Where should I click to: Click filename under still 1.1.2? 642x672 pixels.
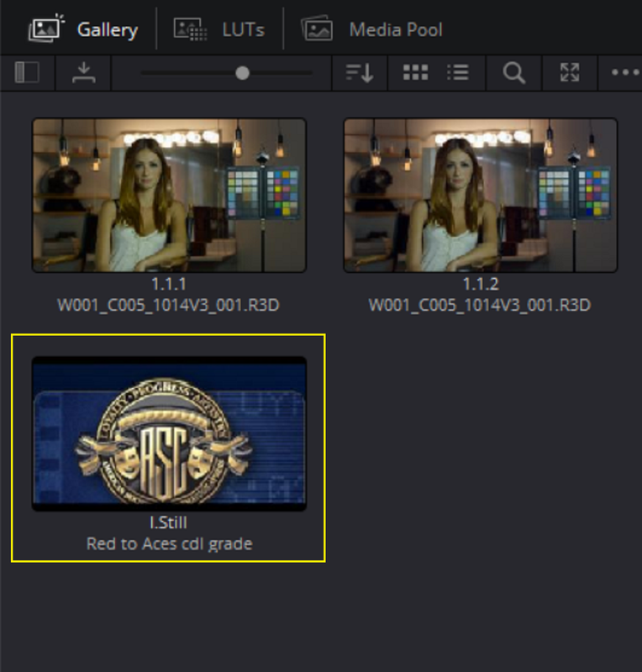[x=480, y=305]
